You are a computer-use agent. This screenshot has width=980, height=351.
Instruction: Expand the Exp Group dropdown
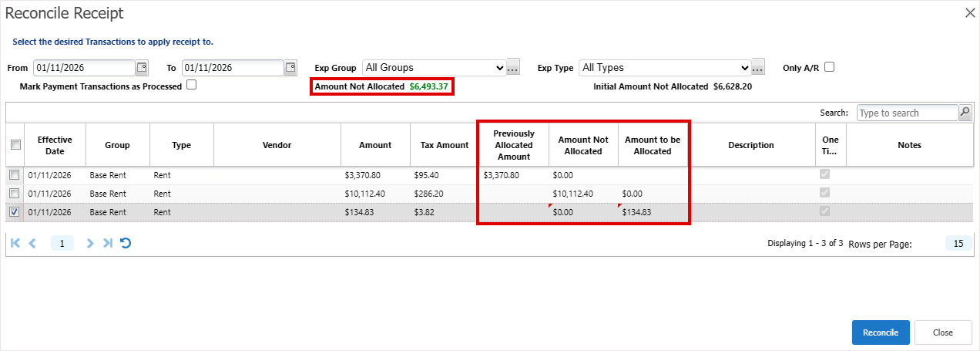click(x=435, y=68)
